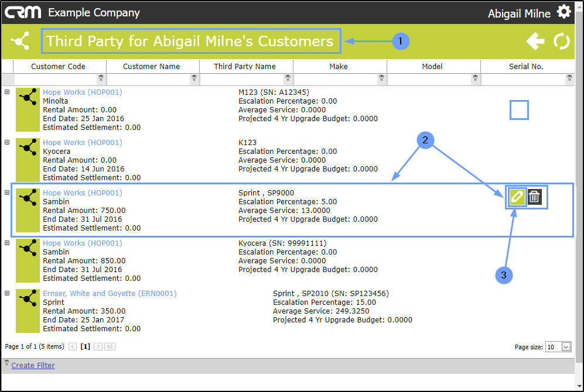Open the Third Party Name filter menu icon
584x392 pixels.
point(288,78)
